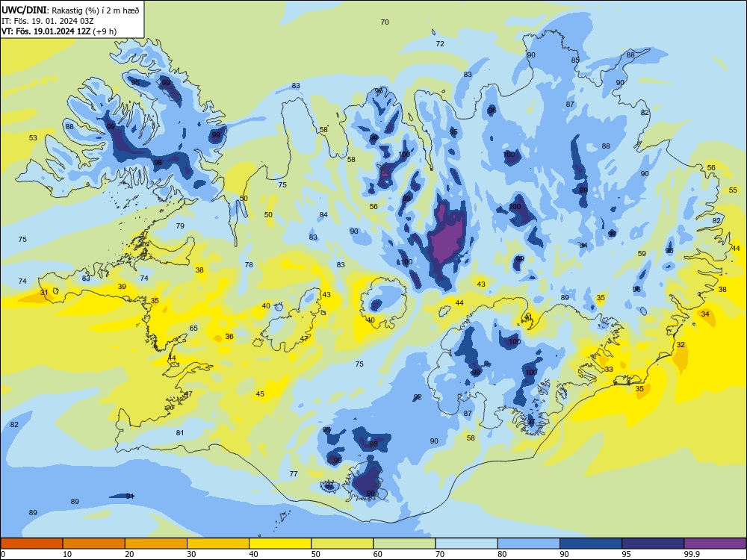Click the legend tick label "99.9"
Screen dimensions: 747x560
tap(692, 554)
